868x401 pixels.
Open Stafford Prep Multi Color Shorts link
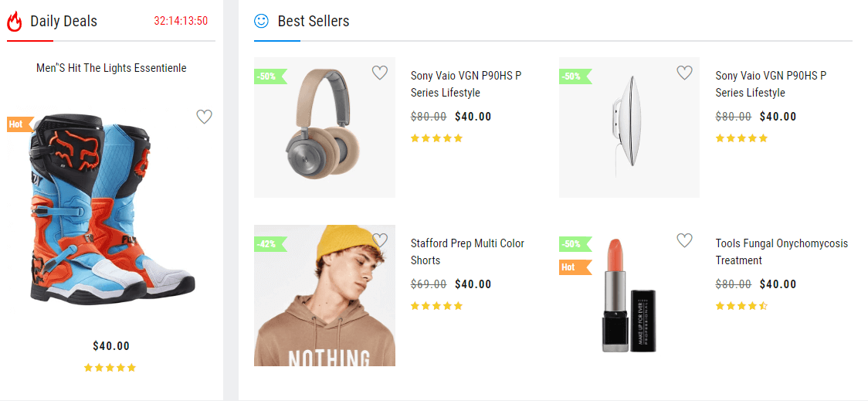(x=467, y=251)
